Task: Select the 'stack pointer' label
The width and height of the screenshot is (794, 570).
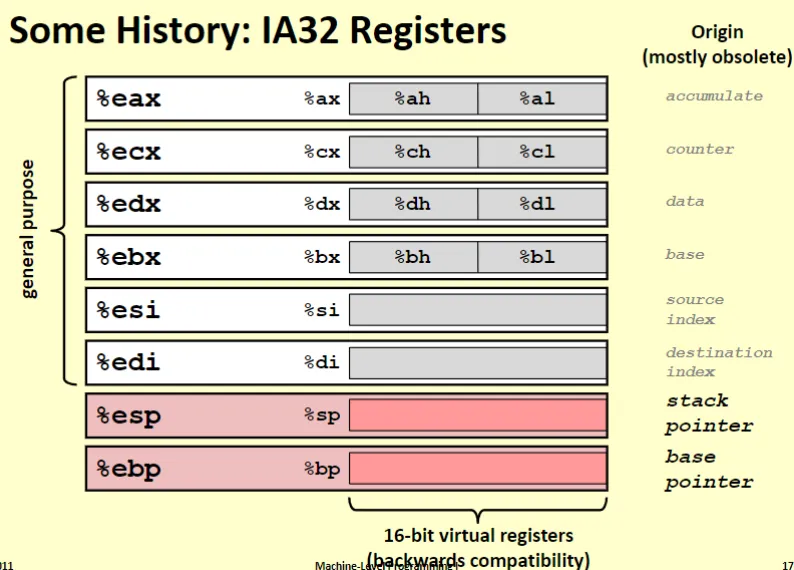Action: (x=708, y=413)
